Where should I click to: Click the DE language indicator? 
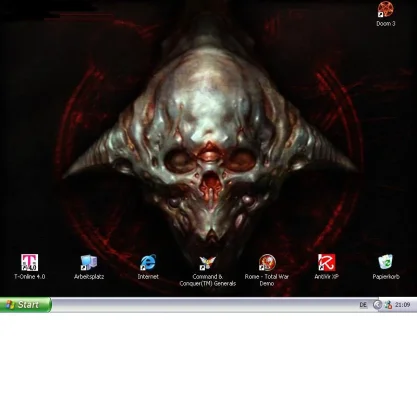[363, 305]
